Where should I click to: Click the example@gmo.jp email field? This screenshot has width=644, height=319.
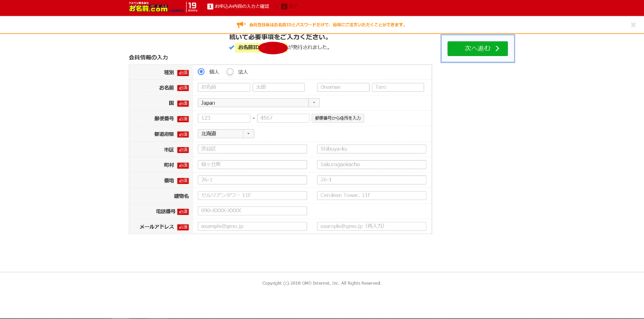pyautogui.click(x=252, y=226)
